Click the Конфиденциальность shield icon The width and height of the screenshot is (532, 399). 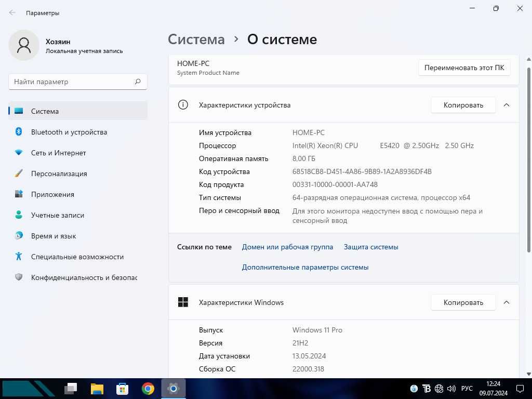click(19, 277)
